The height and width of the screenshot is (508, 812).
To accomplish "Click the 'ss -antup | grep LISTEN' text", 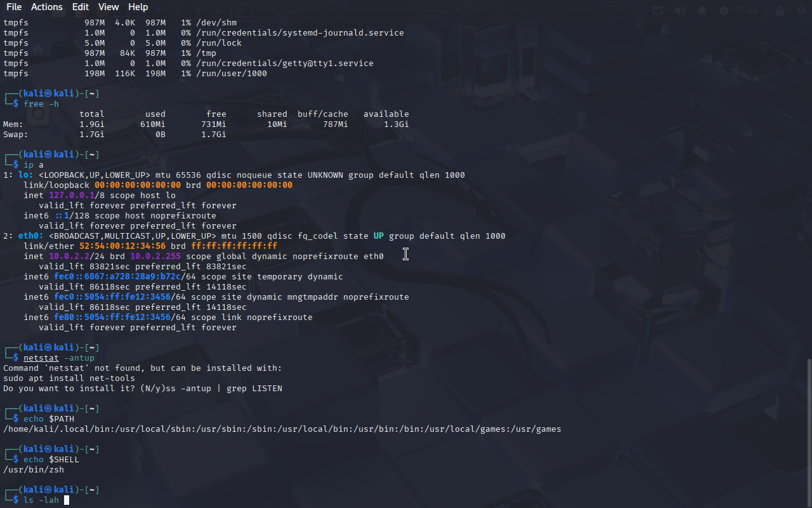I will pos(224,389).
